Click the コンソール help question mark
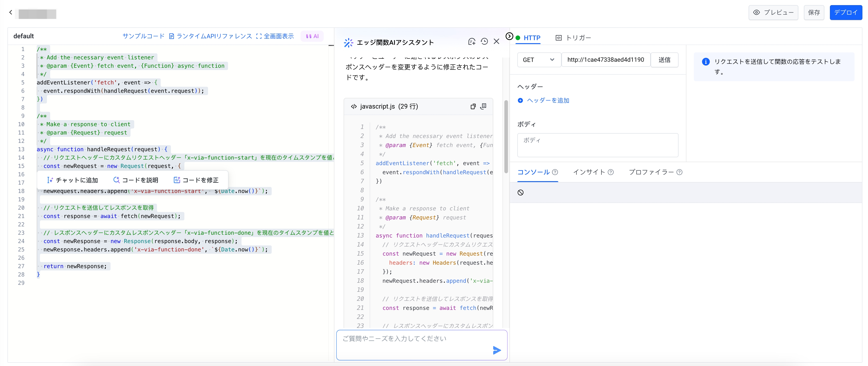The width and height of the screenshot is (868, 366). click(555, 172)
